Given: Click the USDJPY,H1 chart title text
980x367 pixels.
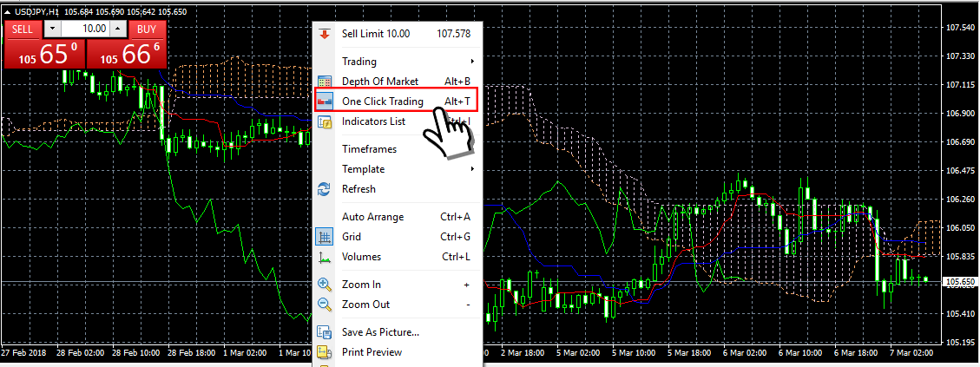Looking at the screenshot, I should (37, 11).
